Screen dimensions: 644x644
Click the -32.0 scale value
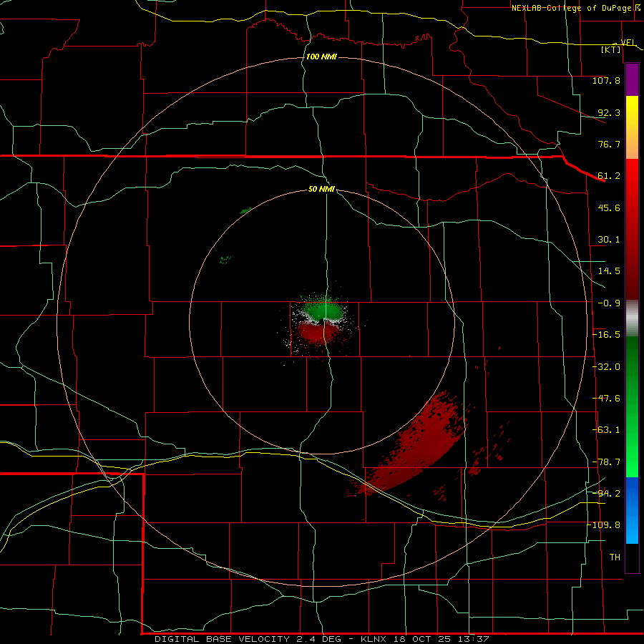coord(606,367)
